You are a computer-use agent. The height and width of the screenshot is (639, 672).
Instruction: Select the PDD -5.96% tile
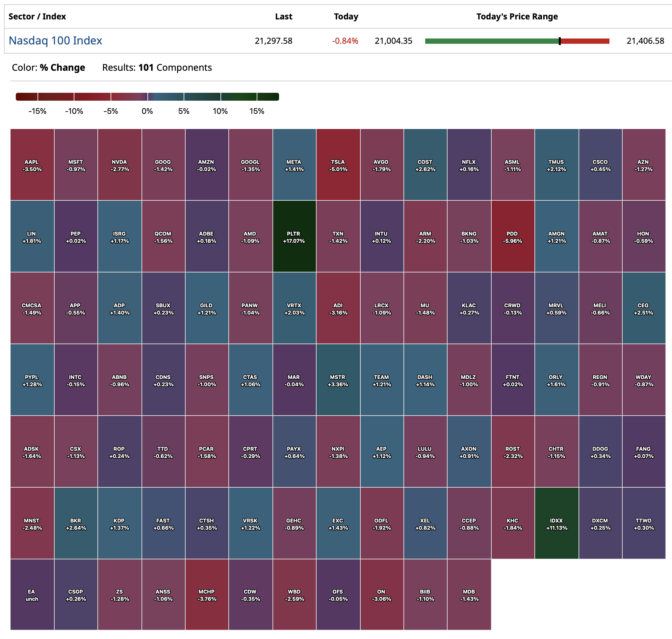click(x=512, y=236)
